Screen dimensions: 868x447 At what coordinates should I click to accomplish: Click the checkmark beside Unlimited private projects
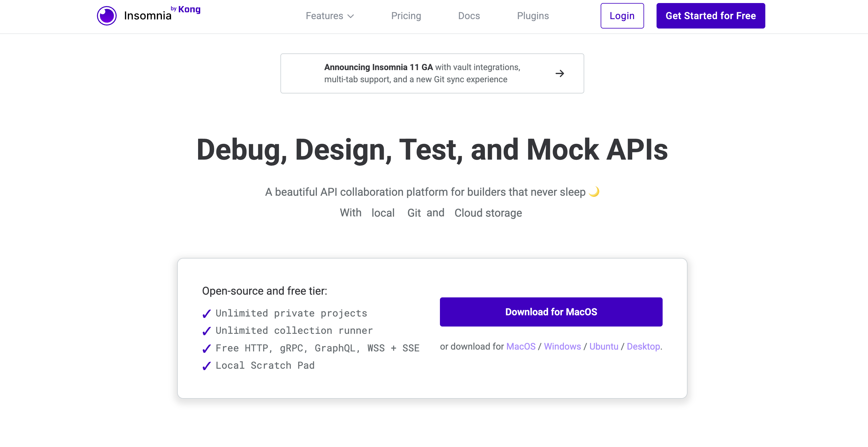point(206,314)
